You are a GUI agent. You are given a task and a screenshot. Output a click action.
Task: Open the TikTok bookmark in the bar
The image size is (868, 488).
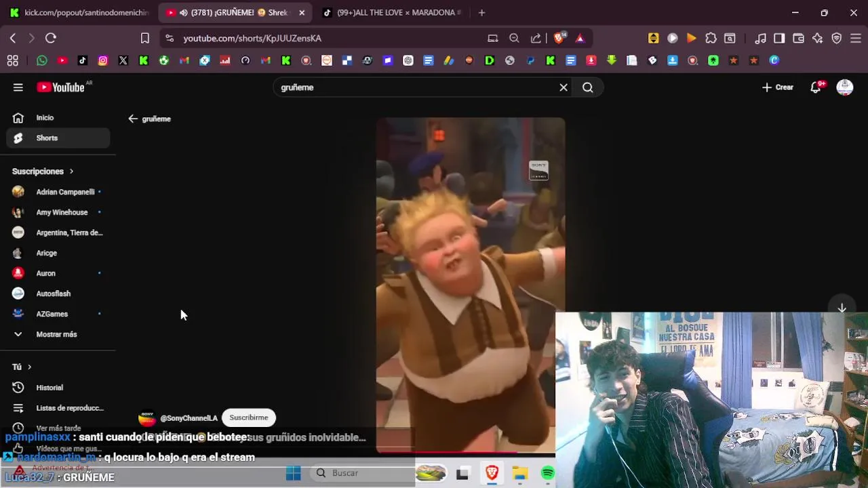pyautogui.click(x=83, y=60)
